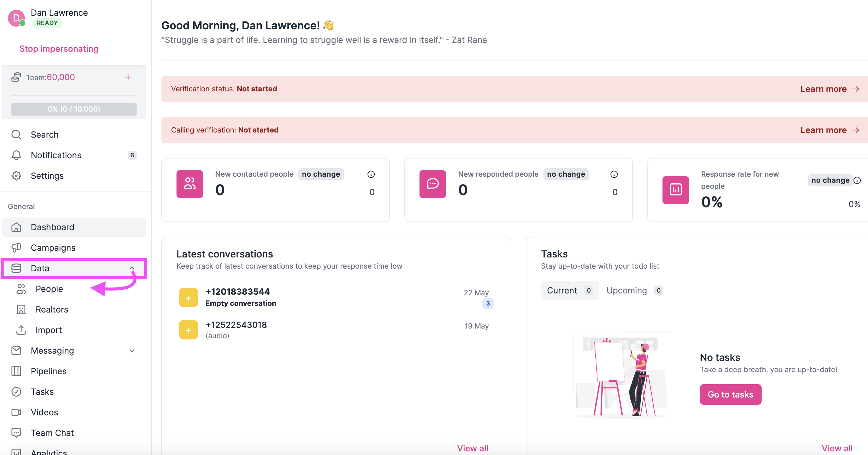
Task: Click the Notifications bell icon
Action: point(16,155)
